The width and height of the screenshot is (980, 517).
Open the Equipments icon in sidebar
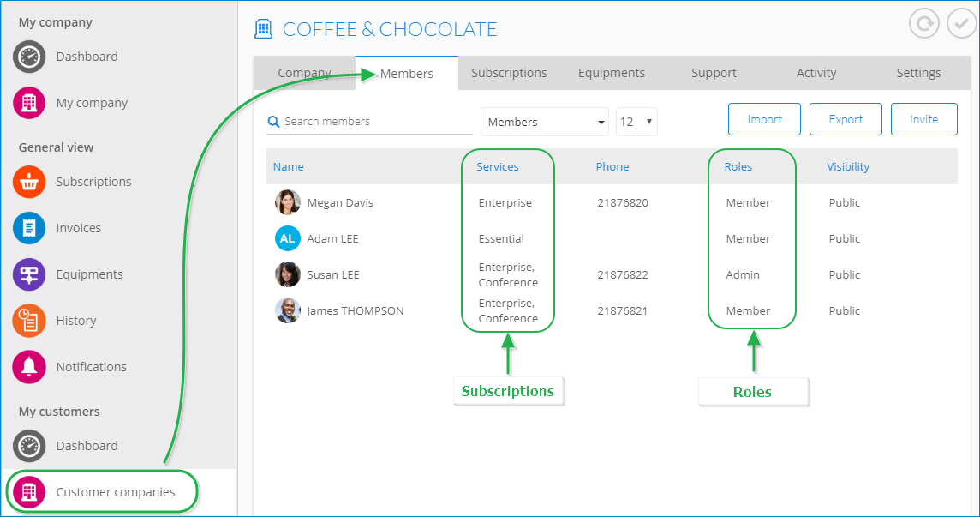pyautogui.click(x=29, y=274)
